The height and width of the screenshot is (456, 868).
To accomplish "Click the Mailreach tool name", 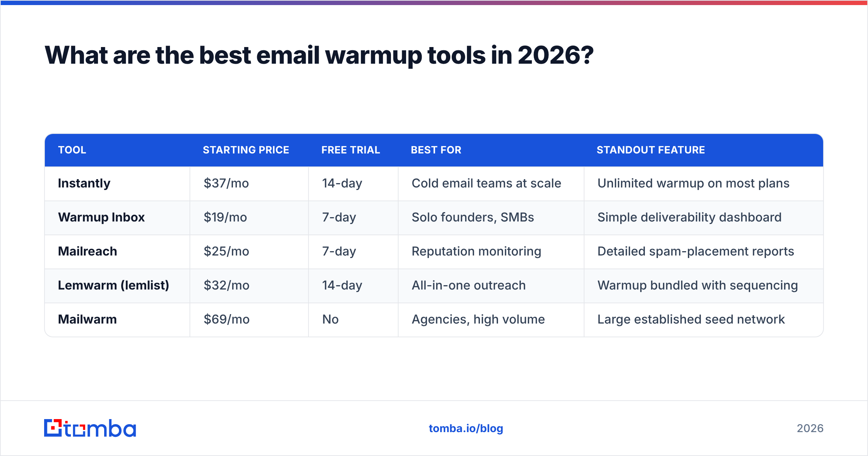I will coord(88,252).
